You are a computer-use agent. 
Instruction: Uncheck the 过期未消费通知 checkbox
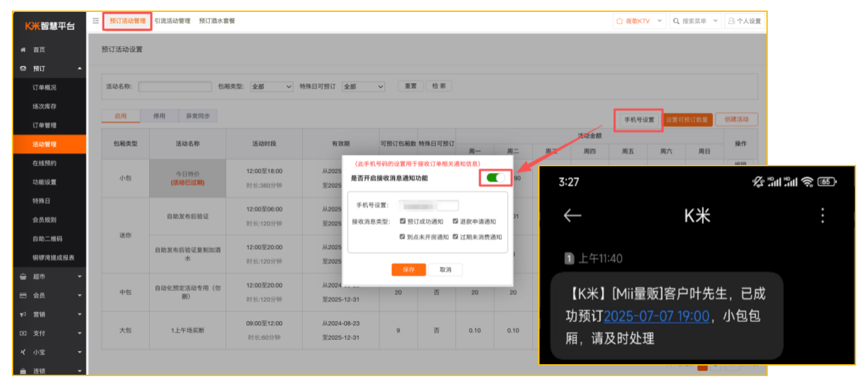tap(455, 237)
